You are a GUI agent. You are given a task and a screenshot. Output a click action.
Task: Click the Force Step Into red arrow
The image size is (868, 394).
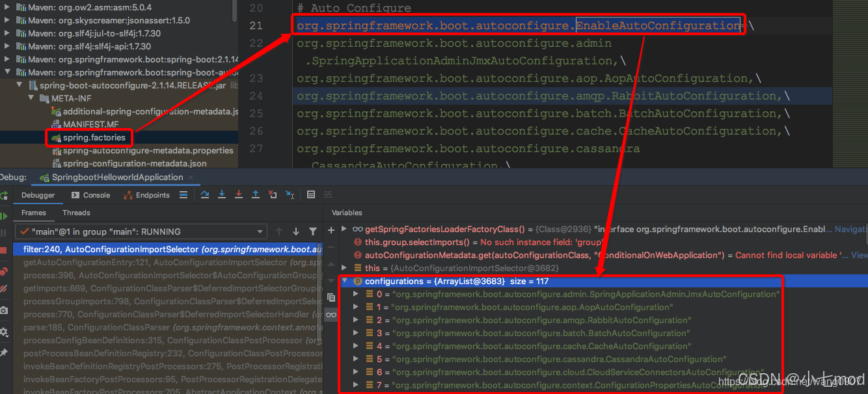click(x=239, y=195)
